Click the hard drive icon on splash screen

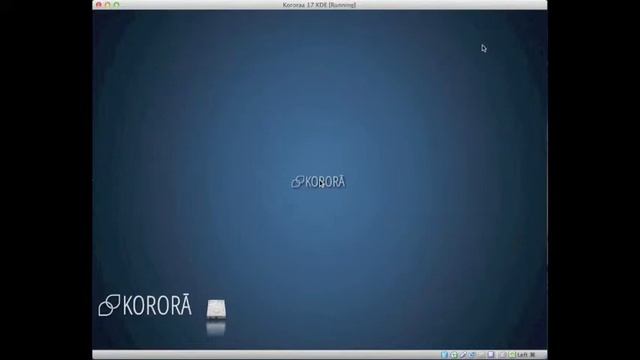[x=216, y=309]
